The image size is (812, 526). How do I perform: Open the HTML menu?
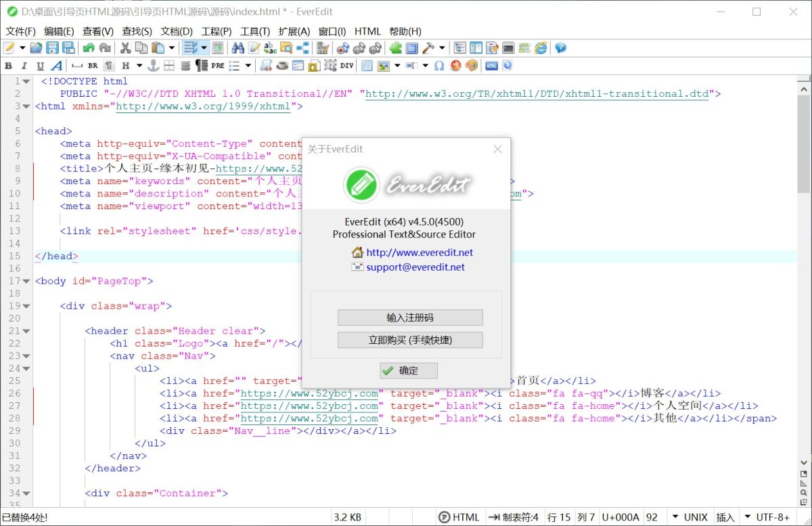click(367, 31)
